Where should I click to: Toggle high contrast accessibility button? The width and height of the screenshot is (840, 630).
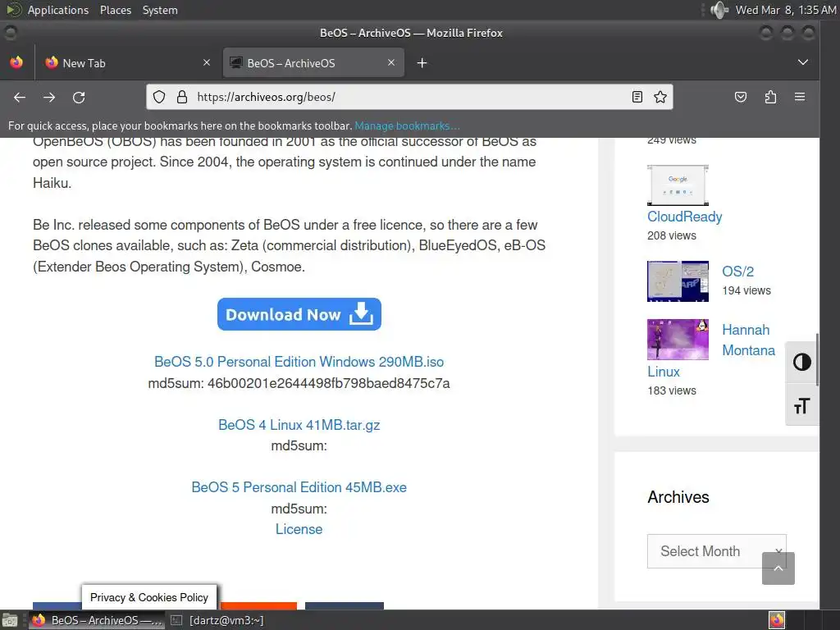[802, 362]
